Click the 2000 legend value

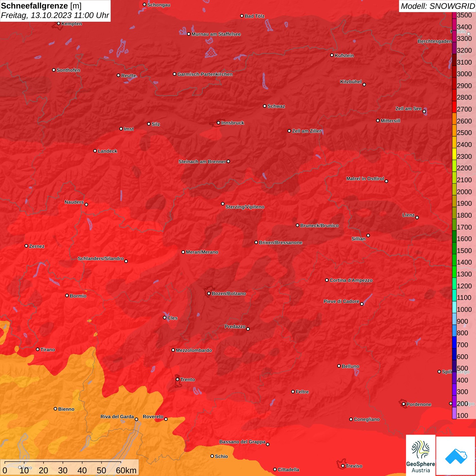(x=464, y=192)
